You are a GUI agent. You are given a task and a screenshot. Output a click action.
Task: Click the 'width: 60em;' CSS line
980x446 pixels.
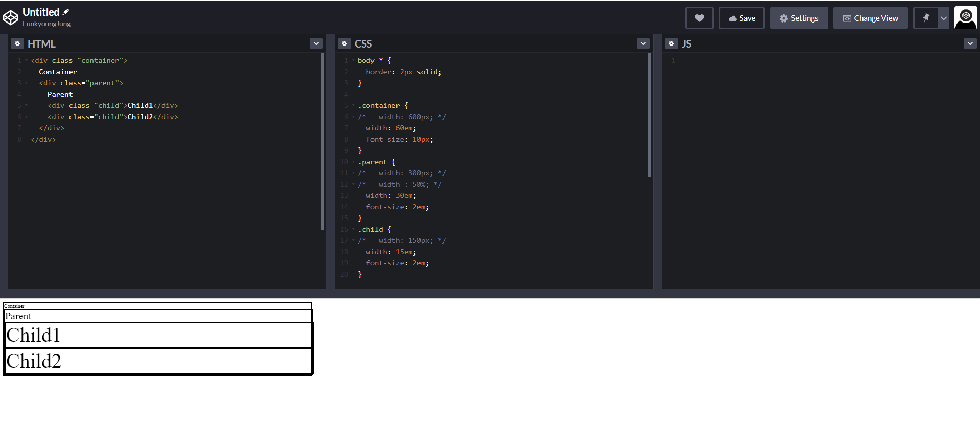(391, 128)
